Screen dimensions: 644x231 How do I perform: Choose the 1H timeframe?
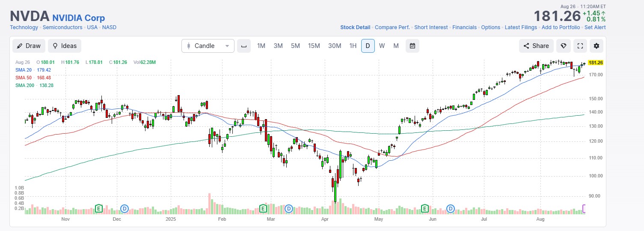(353, 46)
